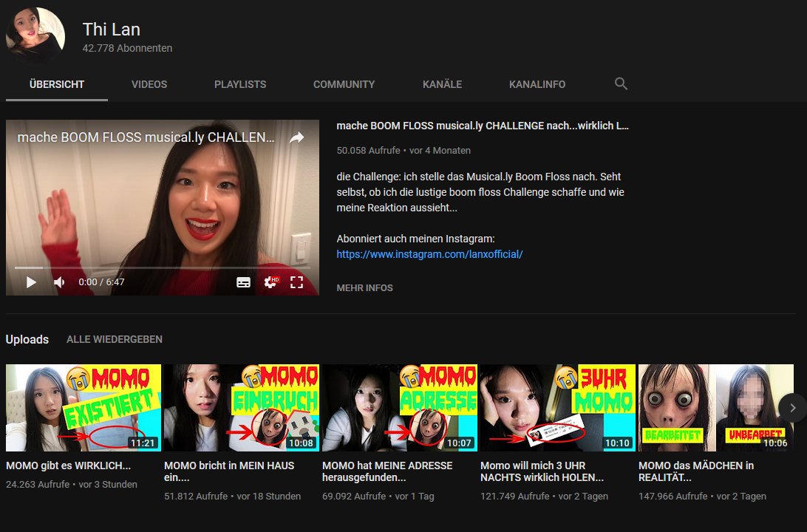Image resolution: width=807 pixels, height=532 pixels.
Task: Show next uploads with right chevron
Action: pos(792,407)
